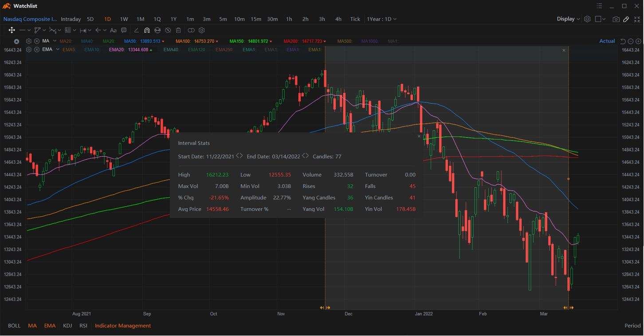Toggle the pill-shaped switch in drawing toolbar
Viewport: 644px width, 336px height.
pyautogui.click(x=191, y=30)
